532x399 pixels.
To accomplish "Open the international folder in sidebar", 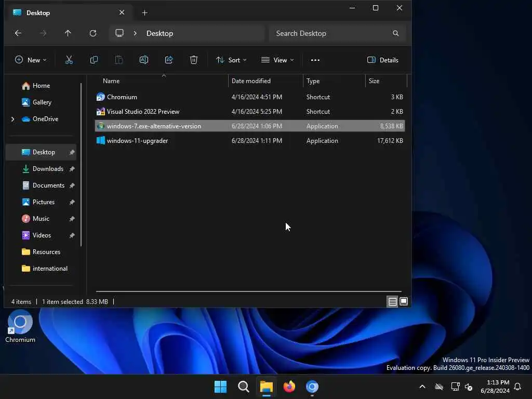I will 45,269.
